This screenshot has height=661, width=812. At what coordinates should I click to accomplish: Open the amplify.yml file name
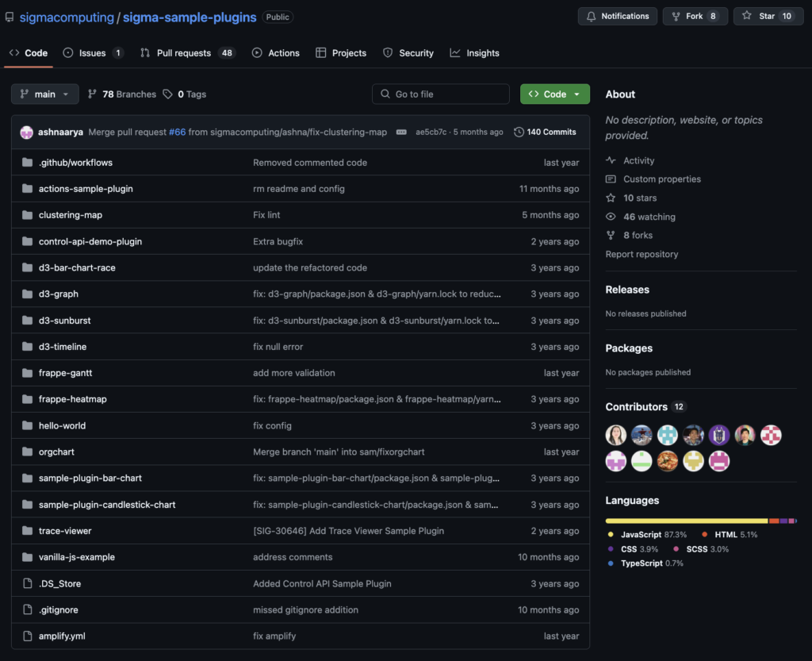[x=62, y=636]
